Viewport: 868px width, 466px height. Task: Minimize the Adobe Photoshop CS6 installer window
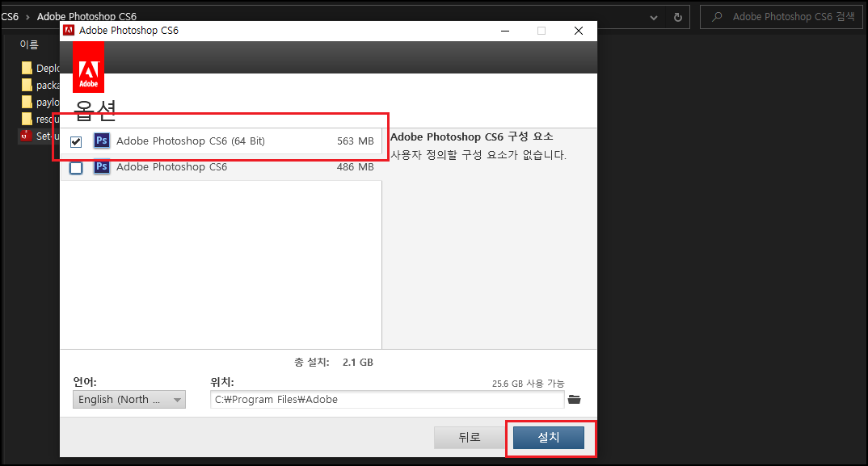pos(505,31)
